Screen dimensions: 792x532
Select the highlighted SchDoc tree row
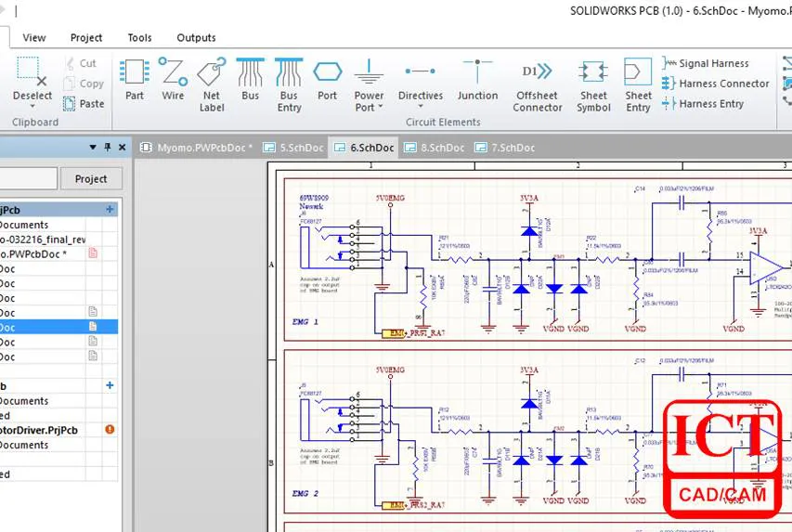[x=58, y=327]
